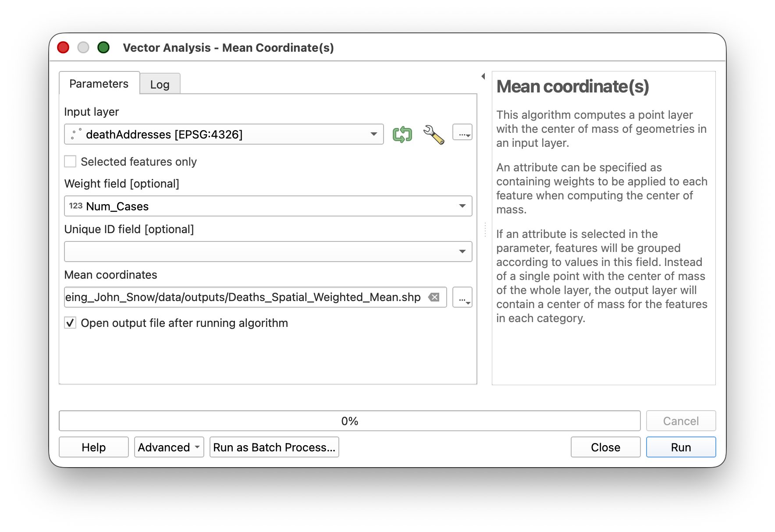Image resolution: width=775 pixels, height=532 pixels.
Task: Click Run as Batch Process button
Action: [274, 447]
